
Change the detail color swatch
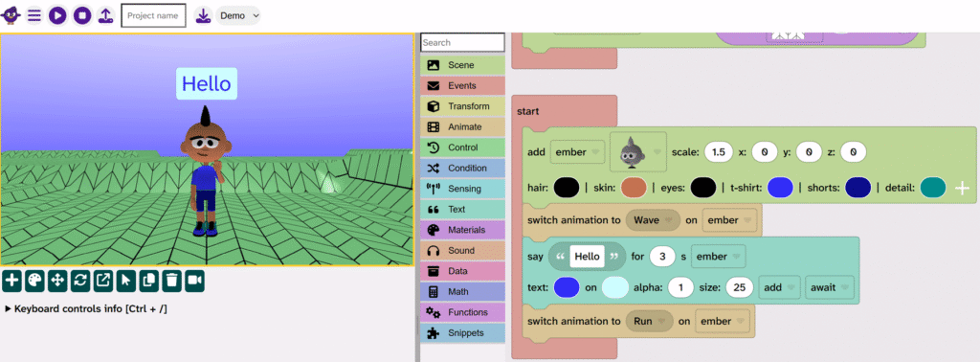[933, 188]
